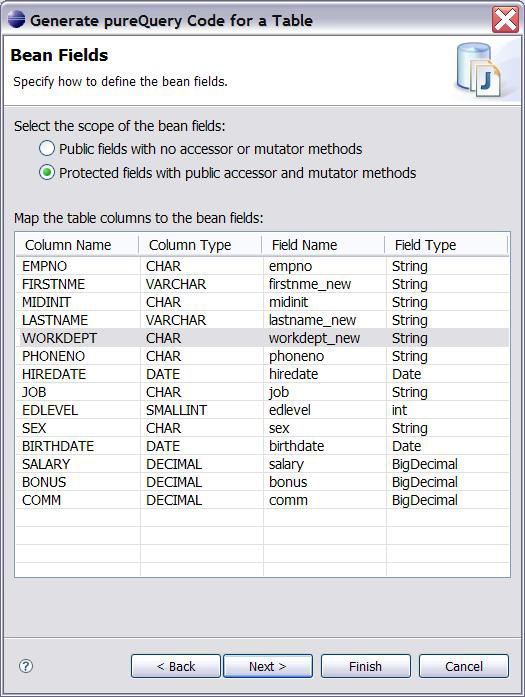Go to previous page with Back button
The height and width of the screenshot is (697, 525).
coord(176,666)
